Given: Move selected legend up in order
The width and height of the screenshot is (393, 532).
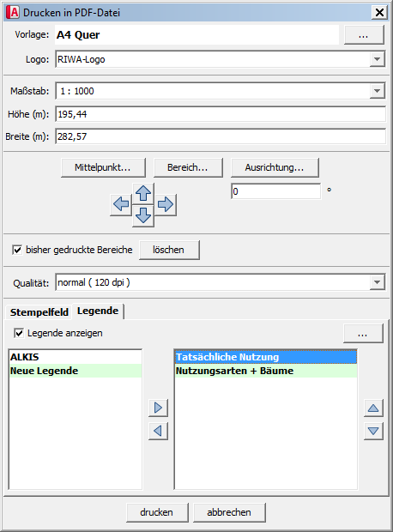Looking at the screenshot, I should tap(373, 408).
